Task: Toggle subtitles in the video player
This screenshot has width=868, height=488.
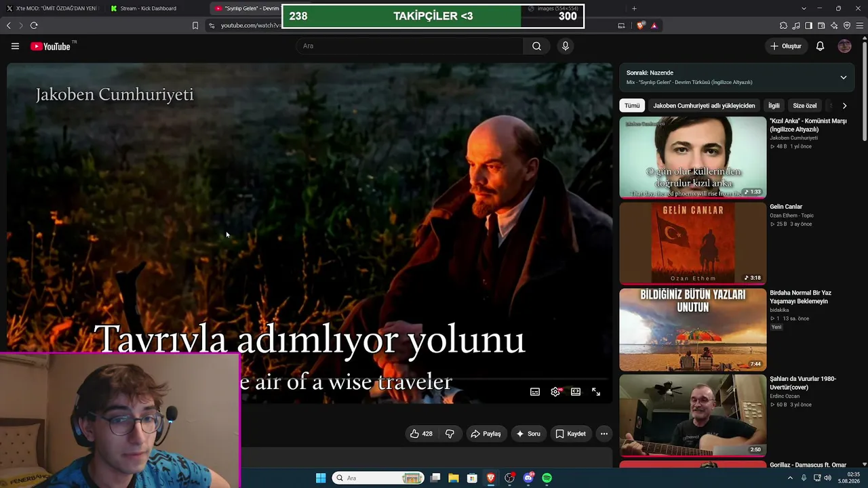Action: 535,392
